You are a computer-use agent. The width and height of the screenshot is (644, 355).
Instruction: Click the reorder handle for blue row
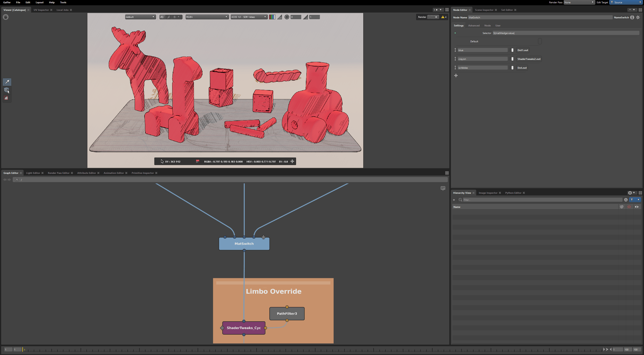[455, 50]
